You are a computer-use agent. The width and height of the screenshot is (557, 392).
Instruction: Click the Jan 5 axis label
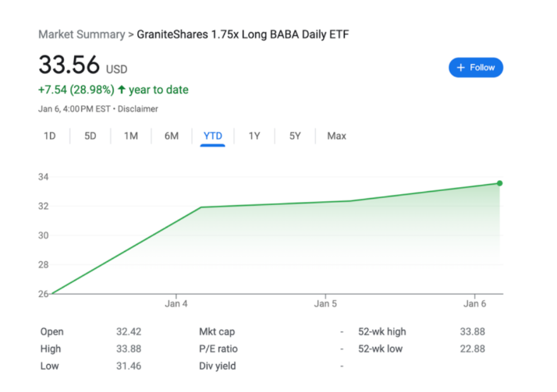click(x=325, y=304)
